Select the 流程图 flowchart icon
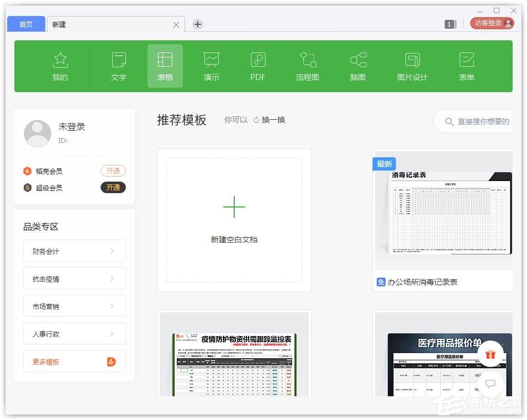 tap(307, 65)
